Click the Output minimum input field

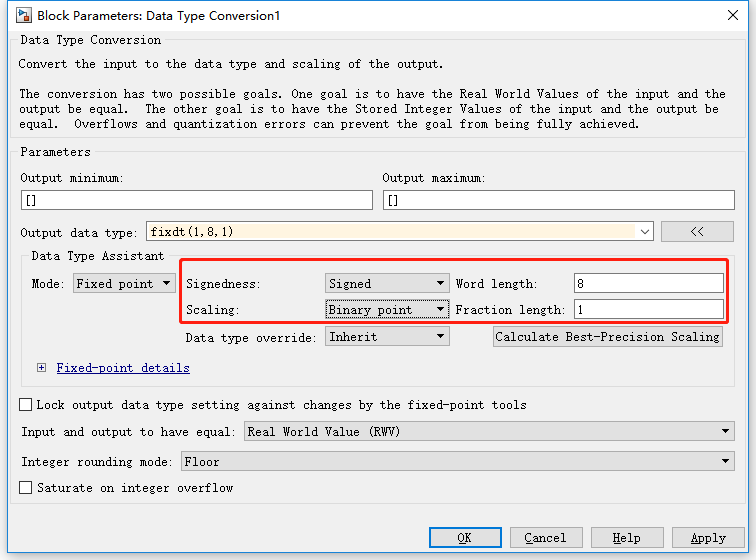197,200
